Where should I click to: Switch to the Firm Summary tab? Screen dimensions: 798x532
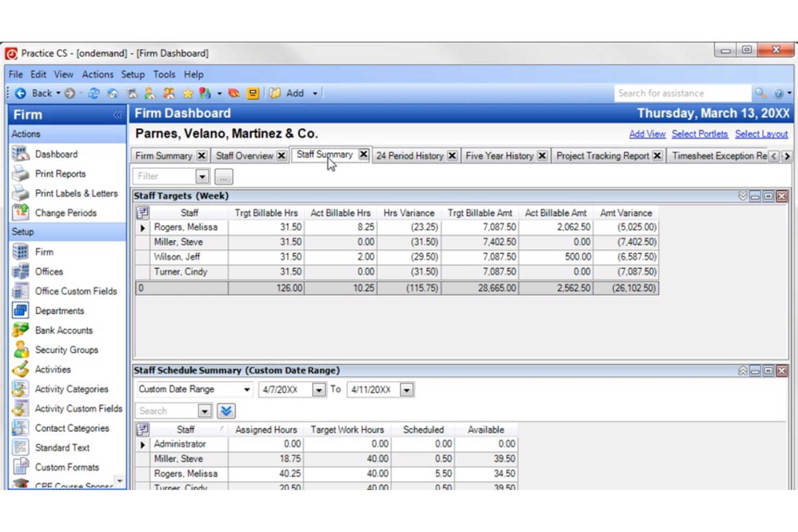tap(164, 156)
